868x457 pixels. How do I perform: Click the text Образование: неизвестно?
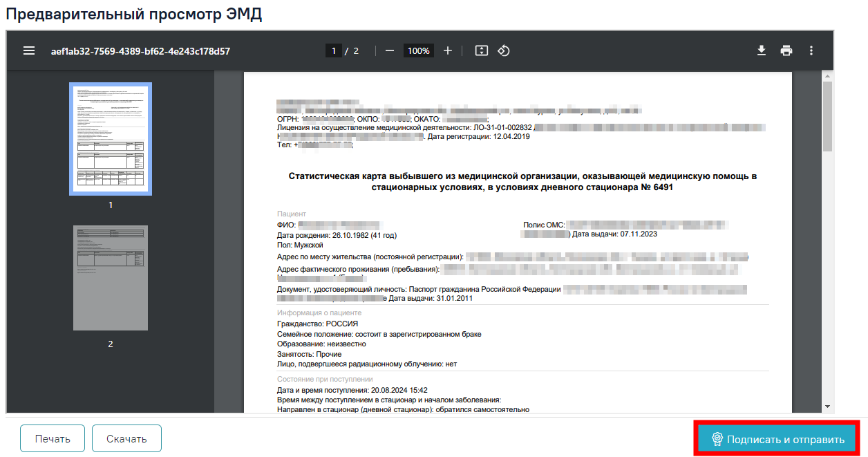(x=321, y=344)
